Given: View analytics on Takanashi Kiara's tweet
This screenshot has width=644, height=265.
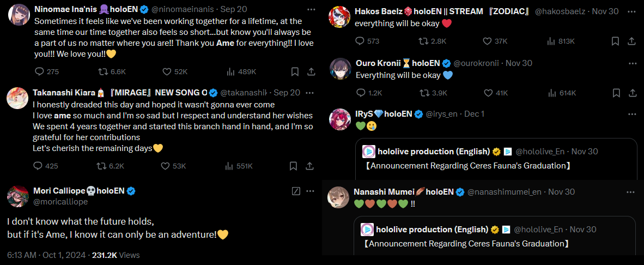Looking at the screenshot, I should pyautogui.click(x=230, y=166).
